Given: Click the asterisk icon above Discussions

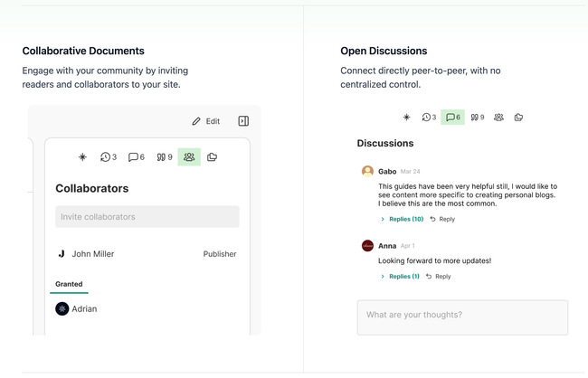Looking at the screenshot, I should point(406,118).
